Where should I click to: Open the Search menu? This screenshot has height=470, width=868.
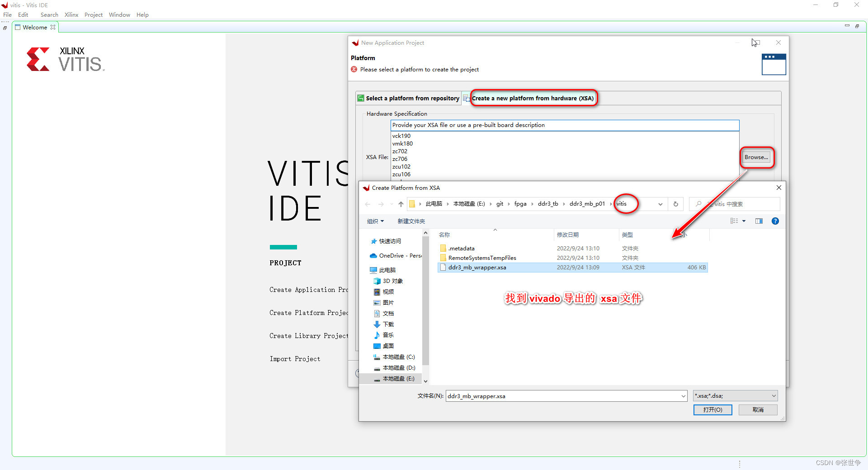click(x=49, y=15)
